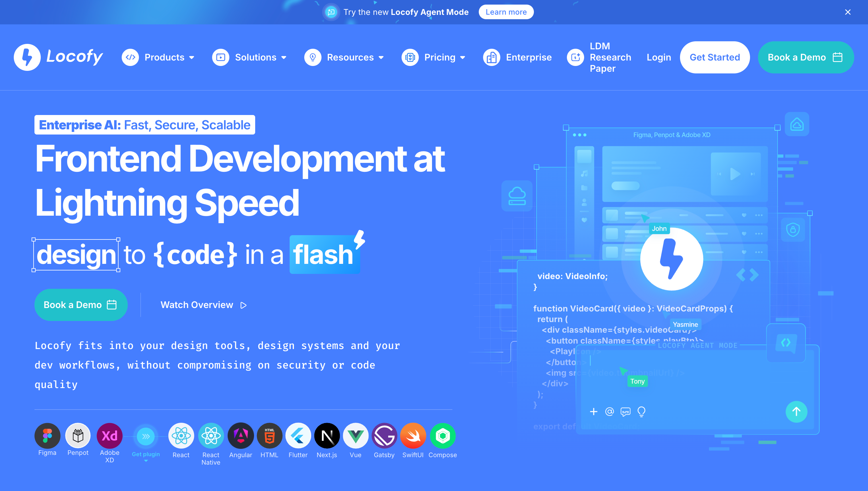Dismiss the Agent Mode announcement banner
Screen dimensions: 868x491
pos(847,12)
